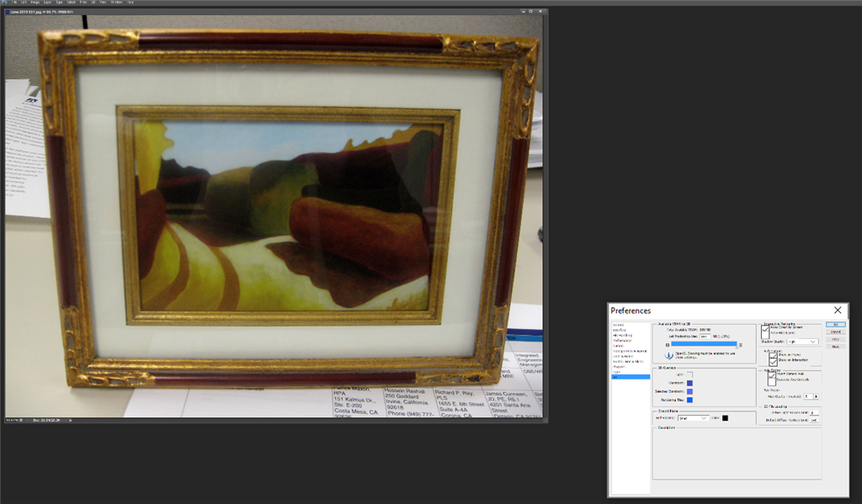Click the High Quality Threshold value field
This screenshot has height=504, width=862.
click(x=808, y=396)
